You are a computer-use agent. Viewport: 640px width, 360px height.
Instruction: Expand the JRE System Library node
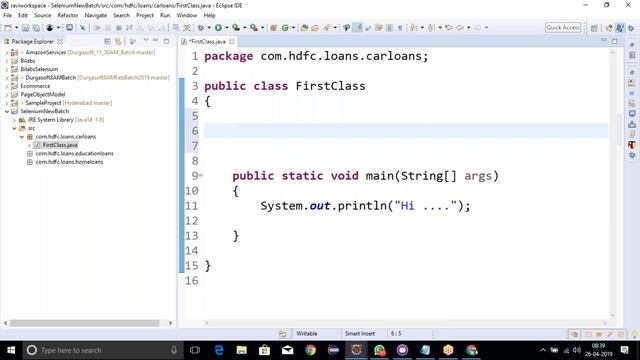pos(14,120)
